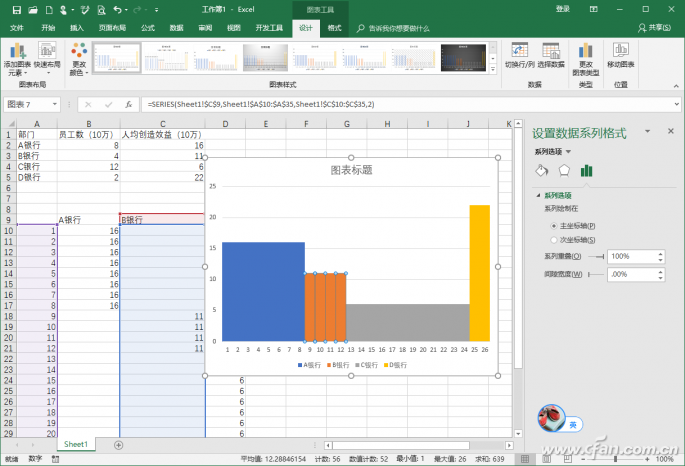Open Fill & Line paint bucket tab
Image resolution: width=685 pixels, height=466 pixels.
click(542, 170)
